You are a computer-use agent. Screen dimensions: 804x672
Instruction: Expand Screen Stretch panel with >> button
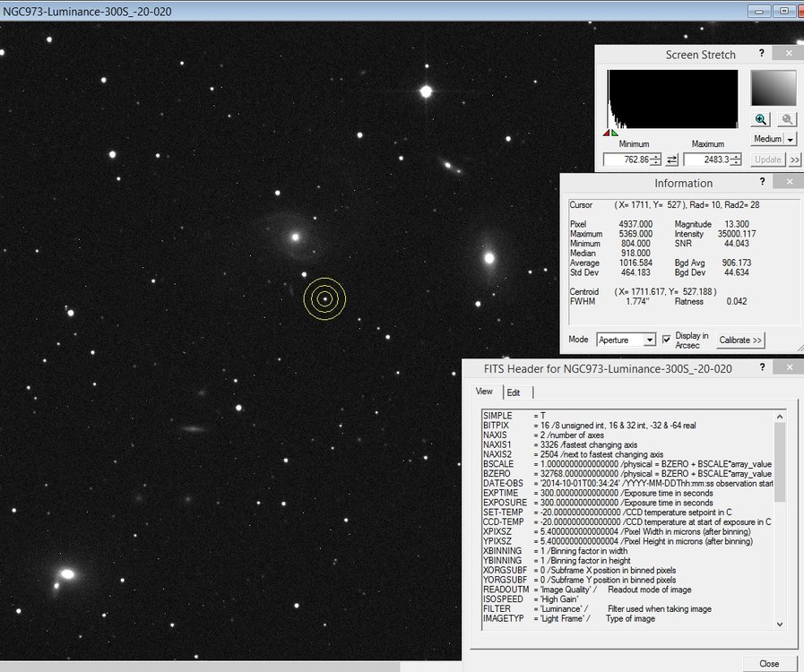point(795,159)
